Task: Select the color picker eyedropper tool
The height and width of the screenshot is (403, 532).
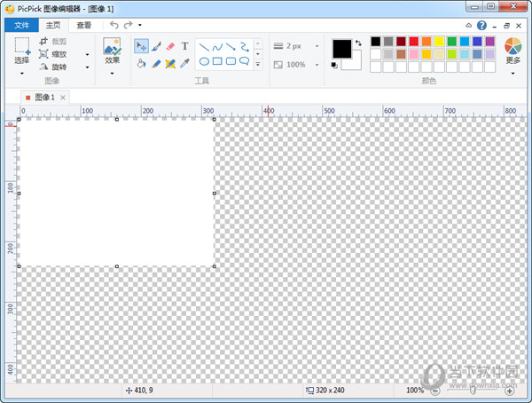Action: 184,64
